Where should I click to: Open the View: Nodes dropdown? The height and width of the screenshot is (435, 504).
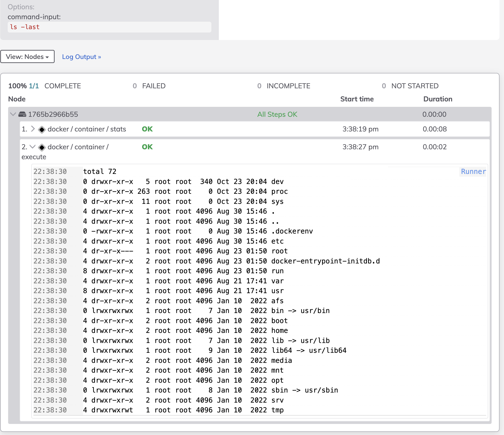coord(27,56)
